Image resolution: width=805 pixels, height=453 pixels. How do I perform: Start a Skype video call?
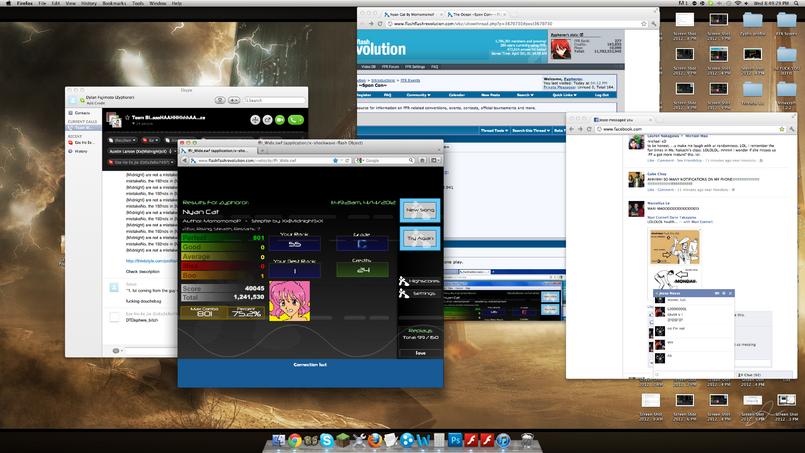coord(280,120)
